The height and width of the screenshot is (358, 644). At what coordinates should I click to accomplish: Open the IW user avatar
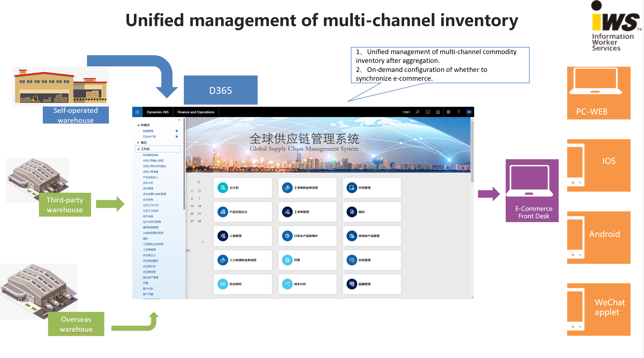[x=469, y=112]
